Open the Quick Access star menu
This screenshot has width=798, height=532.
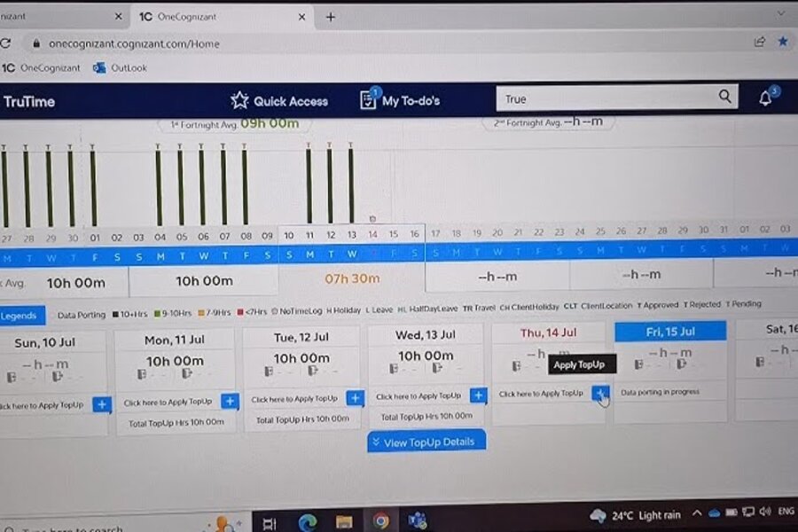pos(279,101)
